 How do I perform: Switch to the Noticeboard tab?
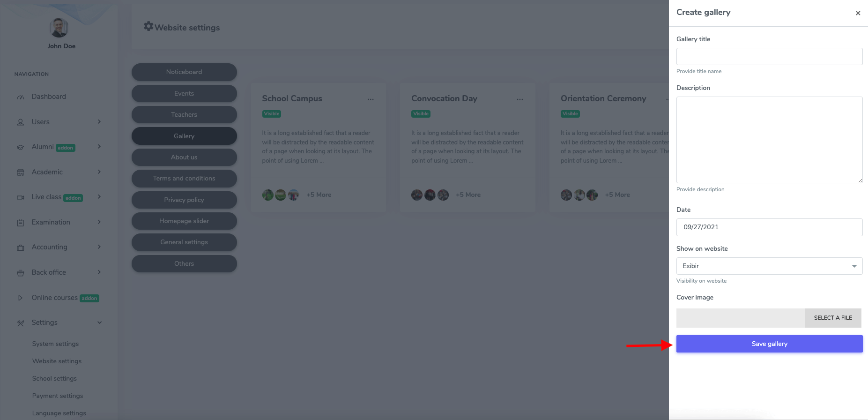pos(184,72)
